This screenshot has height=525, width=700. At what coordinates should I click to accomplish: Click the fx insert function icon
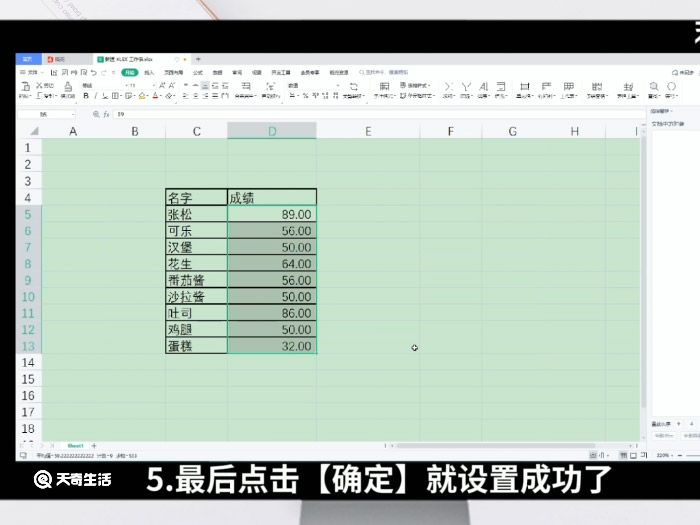[x=106, y=114]
